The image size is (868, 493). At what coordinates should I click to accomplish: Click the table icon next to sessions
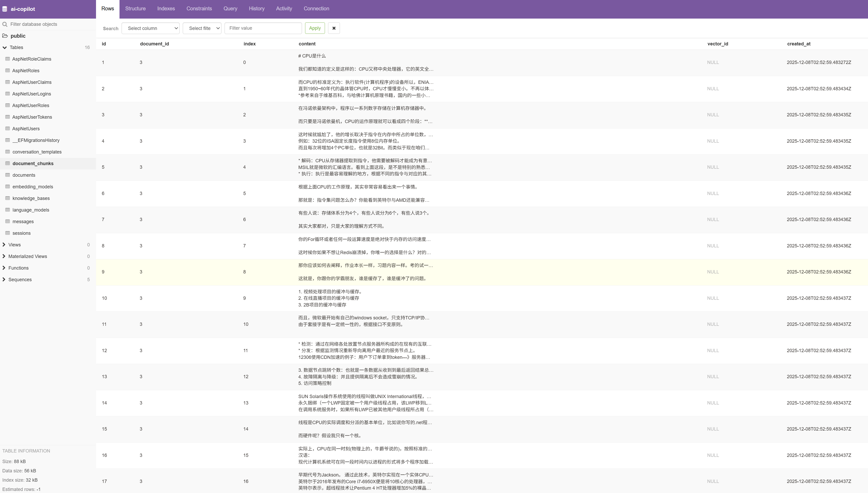coord(7,233)
